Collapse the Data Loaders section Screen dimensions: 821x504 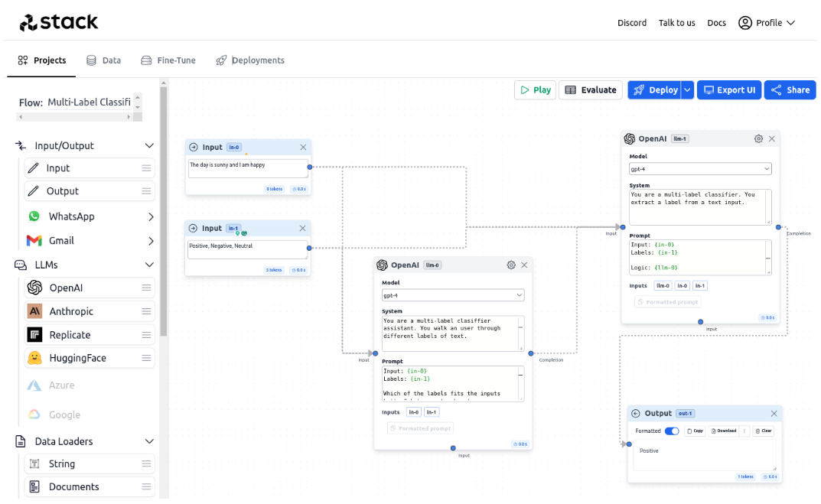(149, 442)
